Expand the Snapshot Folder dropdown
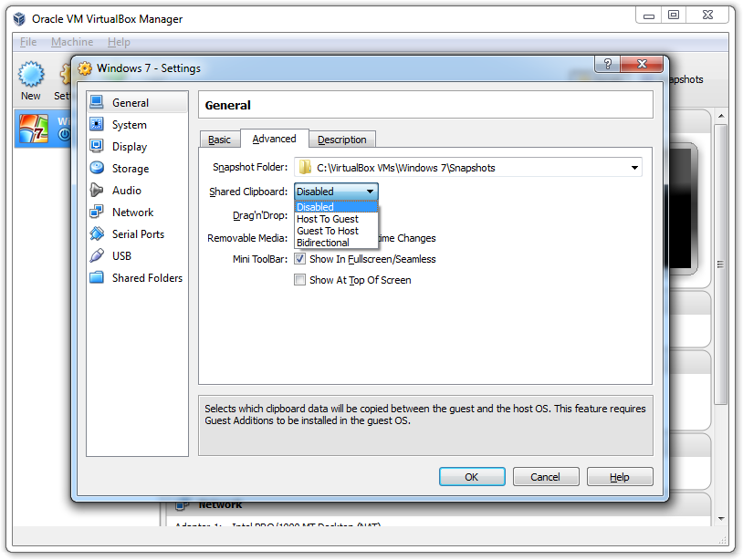 (634, 168)
